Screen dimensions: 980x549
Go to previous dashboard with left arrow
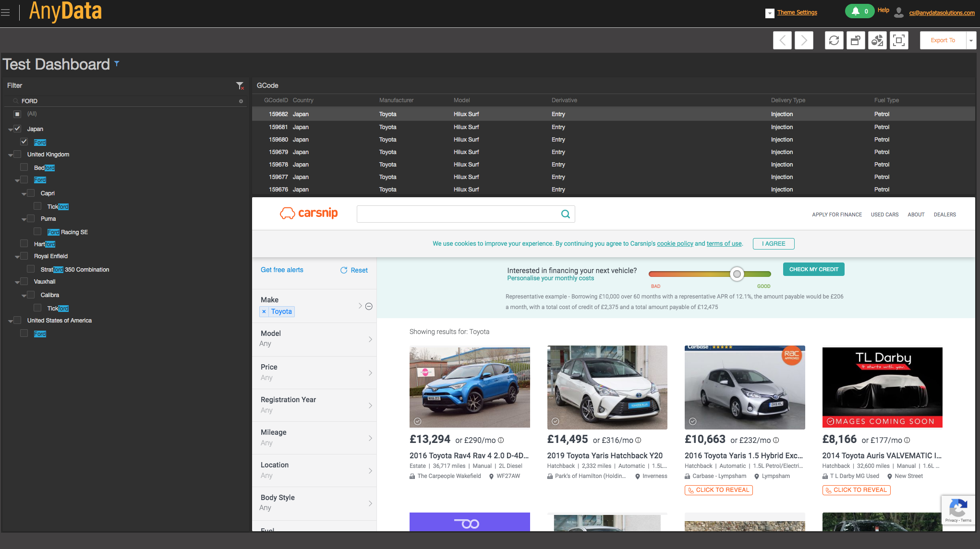782,40
